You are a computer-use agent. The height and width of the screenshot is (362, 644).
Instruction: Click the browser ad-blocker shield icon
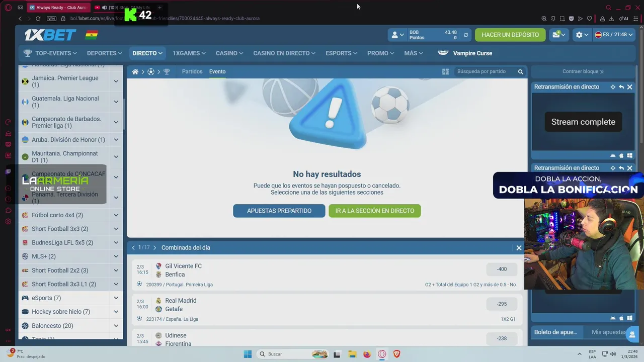571,19
